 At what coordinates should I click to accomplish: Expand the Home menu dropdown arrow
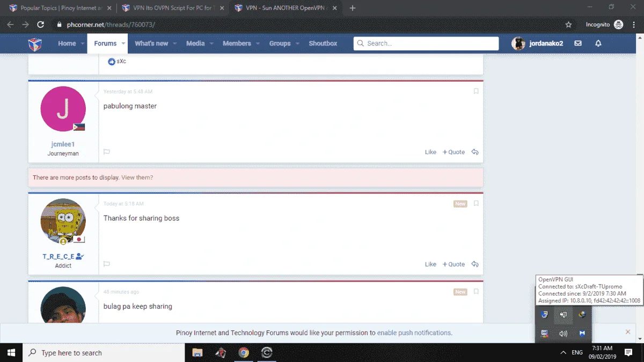tap(83, 43)
